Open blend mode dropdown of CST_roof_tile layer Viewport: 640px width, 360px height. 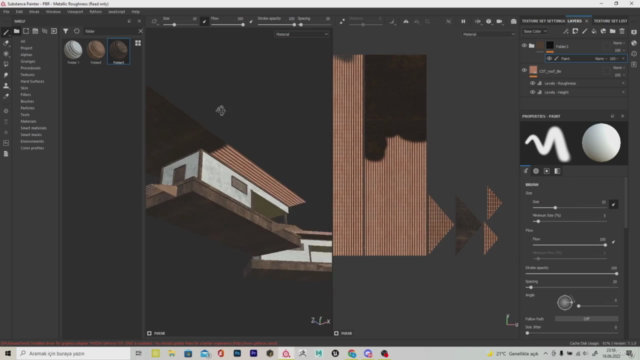click(x=618, y=67)
